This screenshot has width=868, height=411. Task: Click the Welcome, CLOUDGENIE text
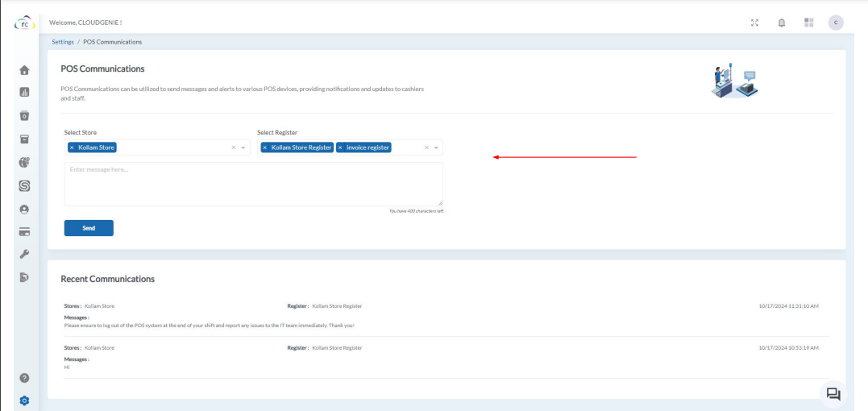pyautogui.click(x=85, y=23)
